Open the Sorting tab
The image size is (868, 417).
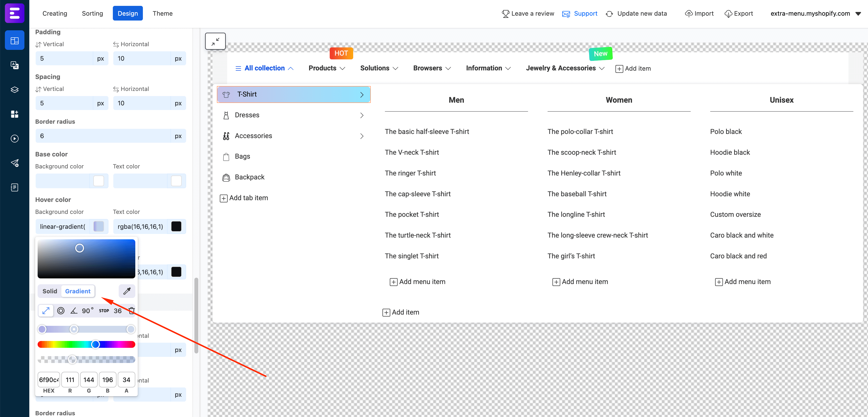92,13
